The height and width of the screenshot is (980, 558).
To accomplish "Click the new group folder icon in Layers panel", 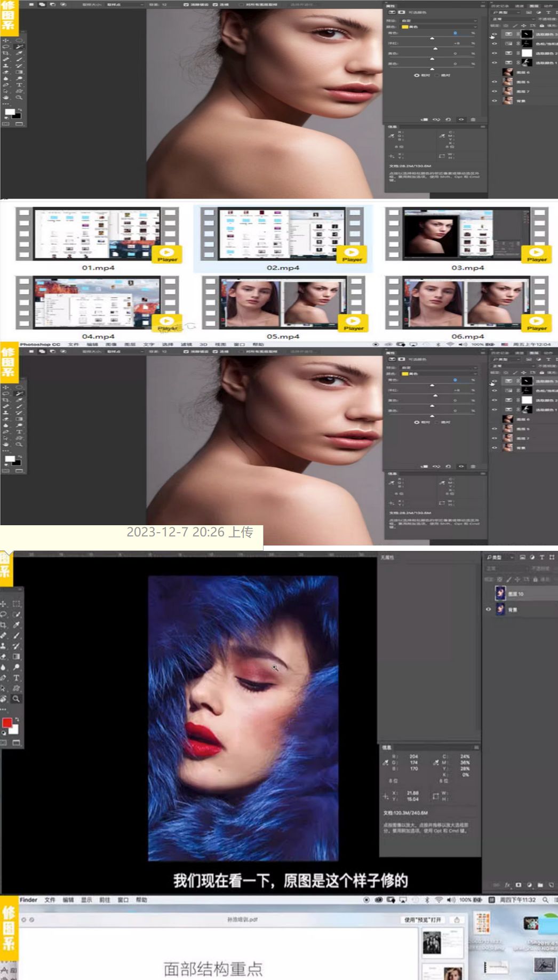I will click(540, 884).
